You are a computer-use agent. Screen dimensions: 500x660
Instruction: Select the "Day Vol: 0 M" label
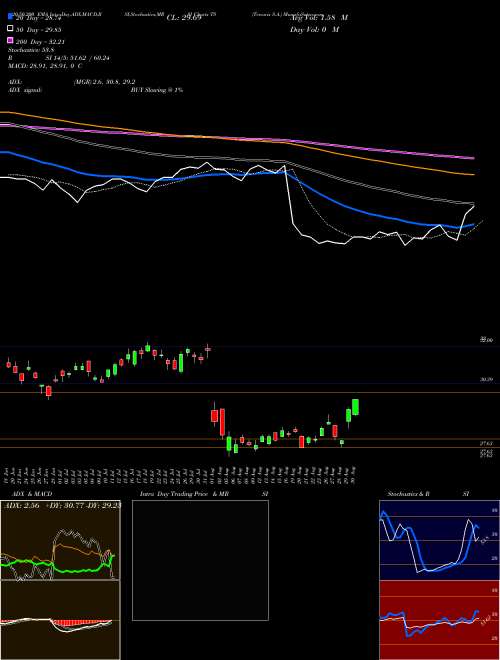314,30
